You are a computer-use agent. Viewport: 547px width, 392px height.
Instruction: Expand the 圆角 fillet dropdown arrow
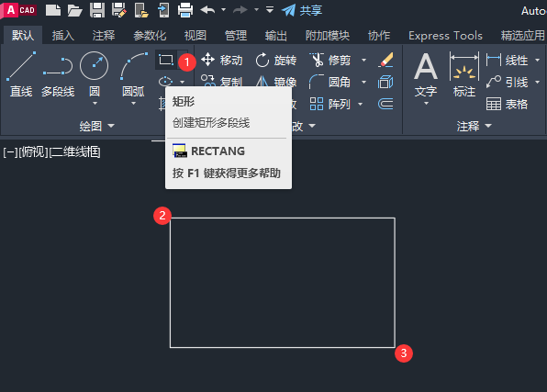point(363,83)
